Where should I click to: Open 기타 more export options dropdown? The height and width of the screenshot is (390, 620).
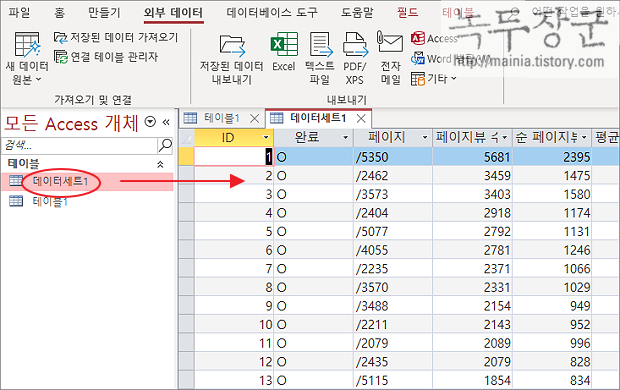[434, 79]
